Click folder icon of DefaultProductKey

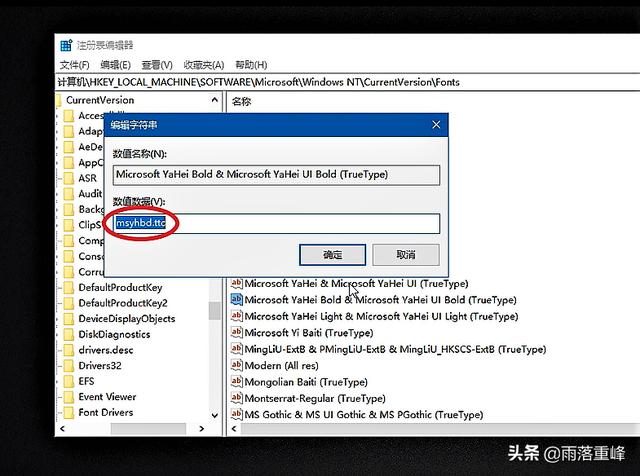(69, 287)
